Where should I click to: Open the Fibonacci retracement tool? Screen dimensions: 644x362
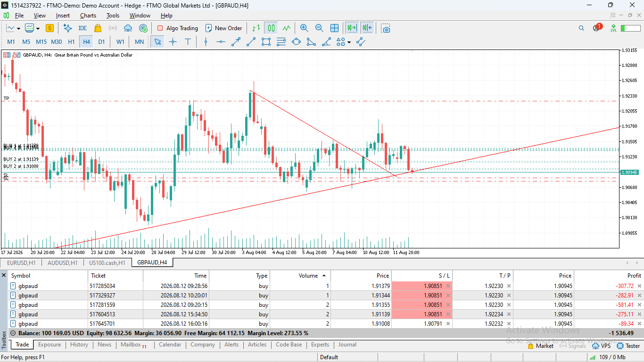click(x=281, y=42)
